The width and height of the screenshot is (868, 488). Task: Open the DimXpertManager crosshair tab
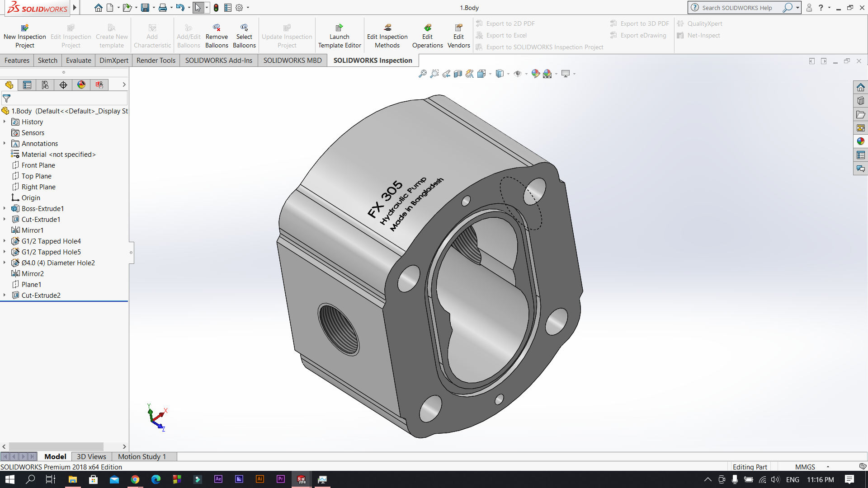tap(63, 85)
